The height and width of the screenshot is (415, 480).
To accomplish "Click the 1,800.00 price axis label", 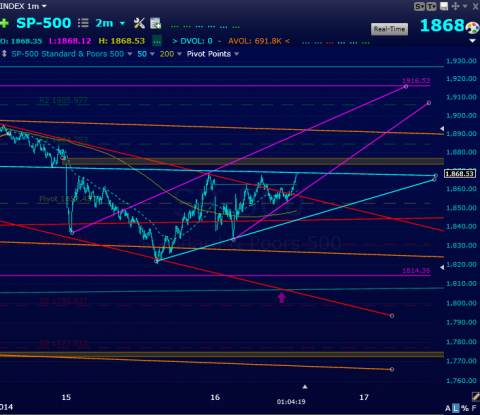I will point(461,303).
